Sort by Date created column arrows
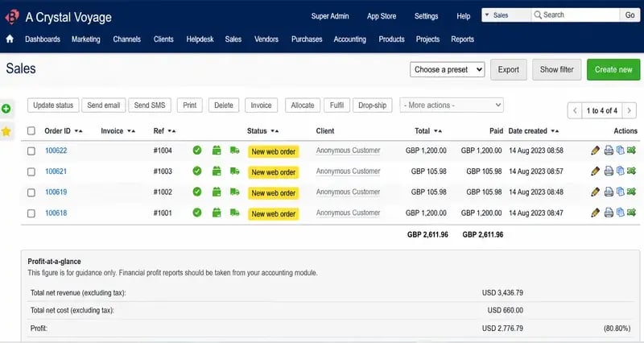 555,131
